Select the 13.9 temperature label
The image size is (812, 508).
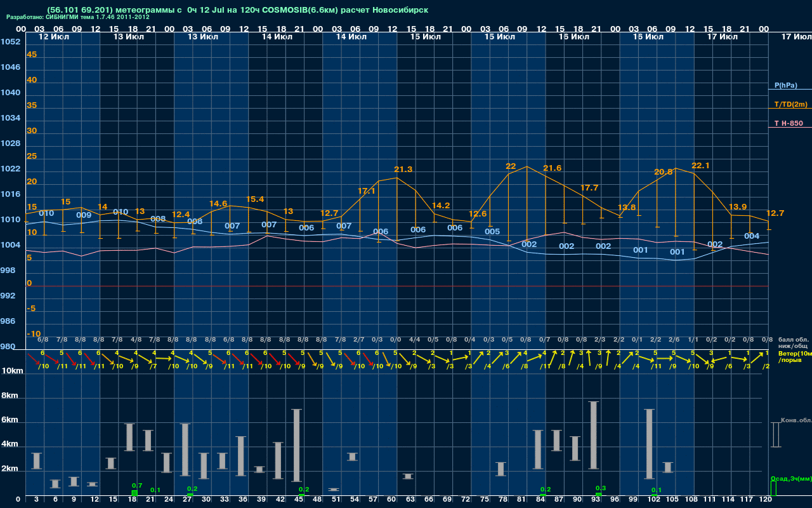point(738,207)
